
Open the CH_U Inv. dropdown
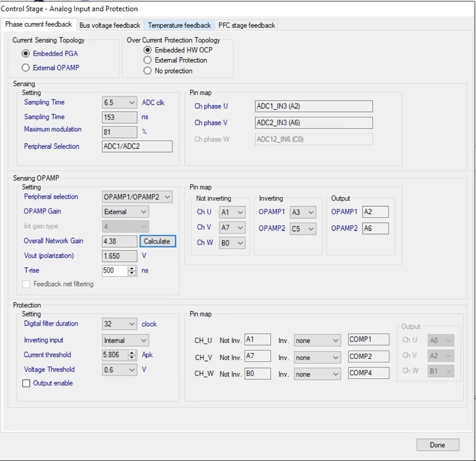click(x=317, y=340)
